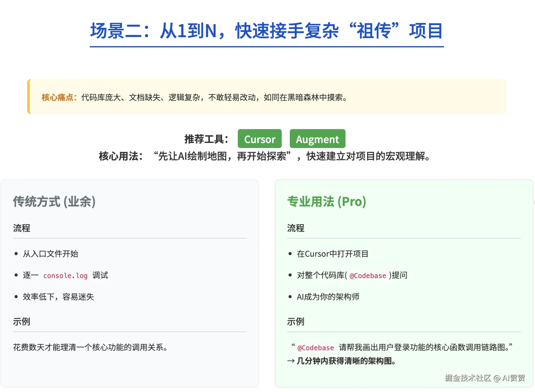Click the "推荐工具：" label

206,139
